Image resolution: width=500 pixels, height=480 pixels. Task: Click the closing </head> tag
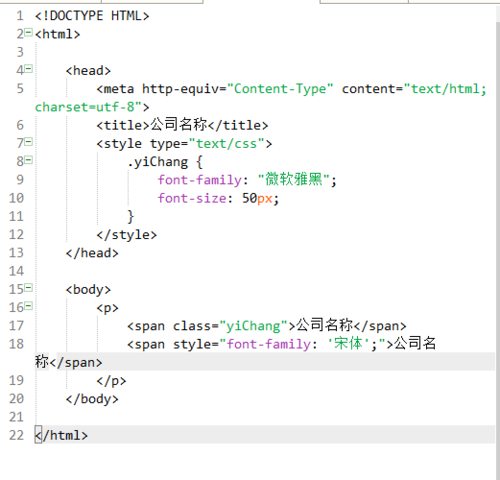[92, 253]
